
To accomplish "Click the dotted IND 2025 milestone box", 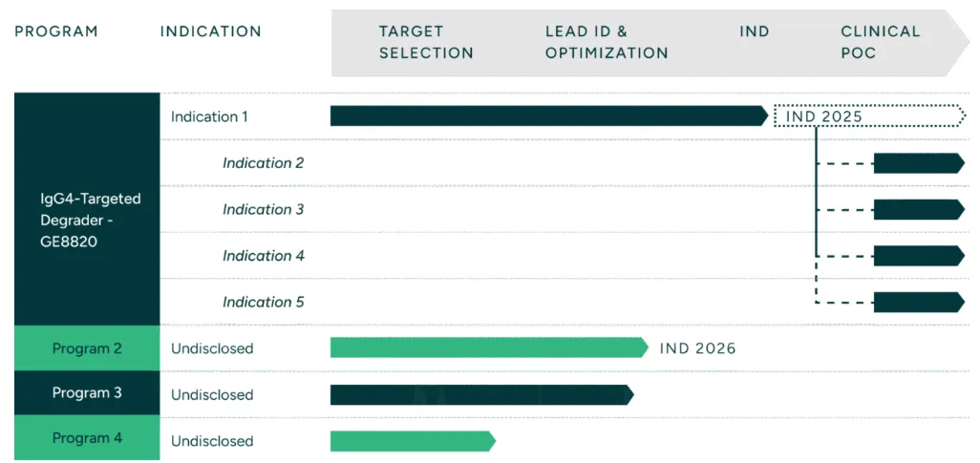I will click(868, 116).
